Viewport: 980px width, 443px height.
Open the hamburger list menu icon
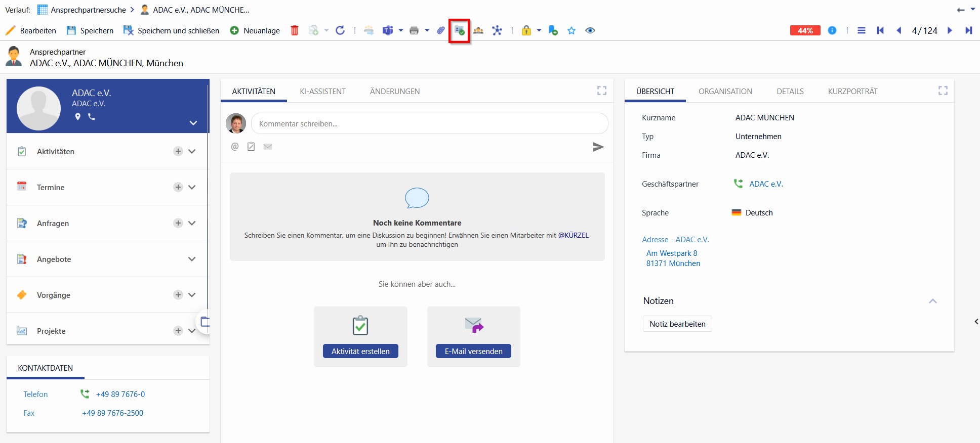[862, 30]
